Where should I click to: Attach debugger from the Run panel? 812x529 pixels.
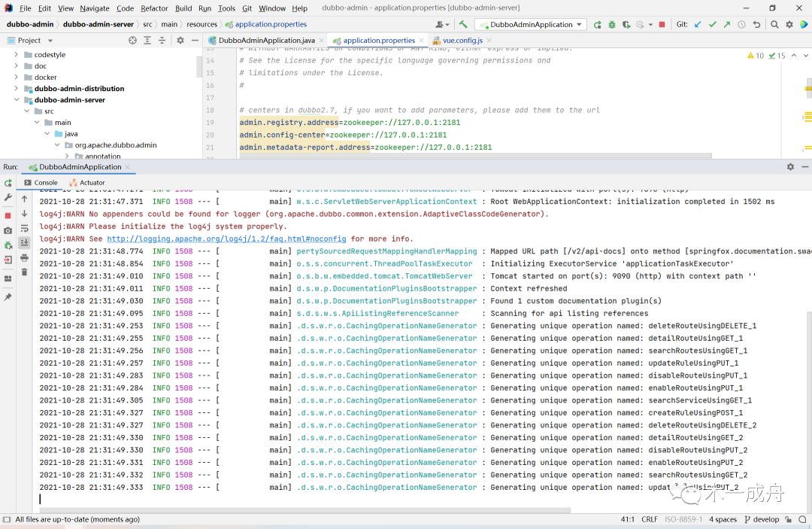(x=8, y=245)
